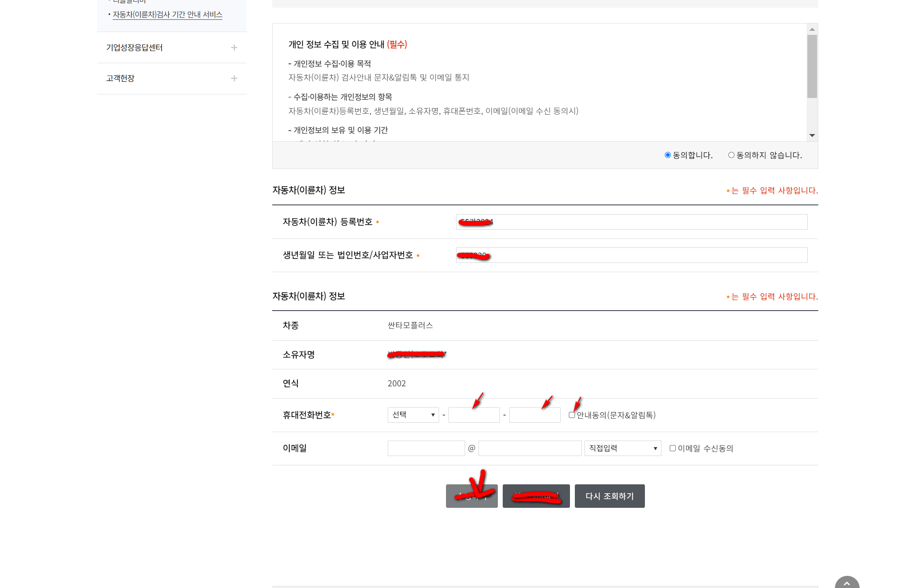
Task: Click the phone number middle digits field
Action: point(474,415)
